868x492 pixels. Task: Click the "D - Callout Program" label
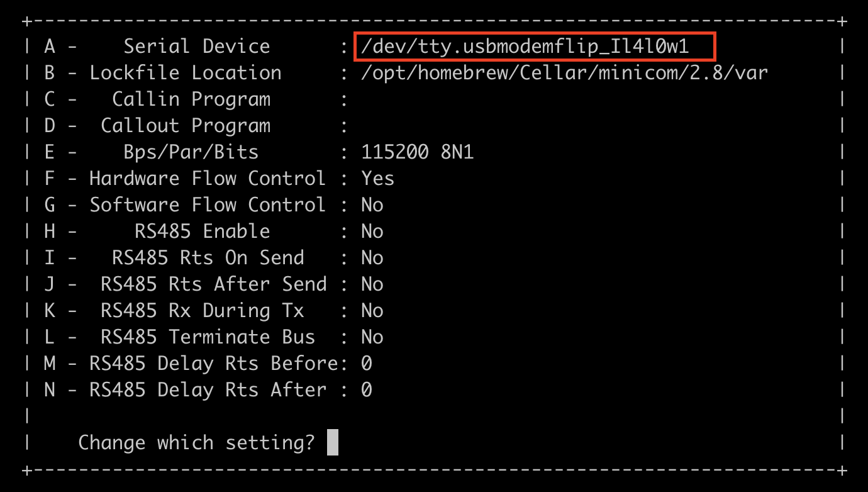[x=157, y=126]
